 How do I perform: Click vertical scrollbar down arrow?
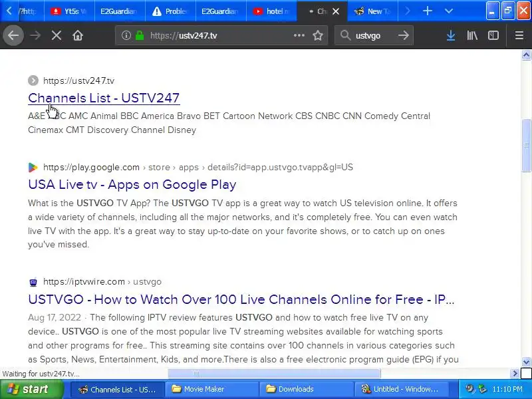526,362
